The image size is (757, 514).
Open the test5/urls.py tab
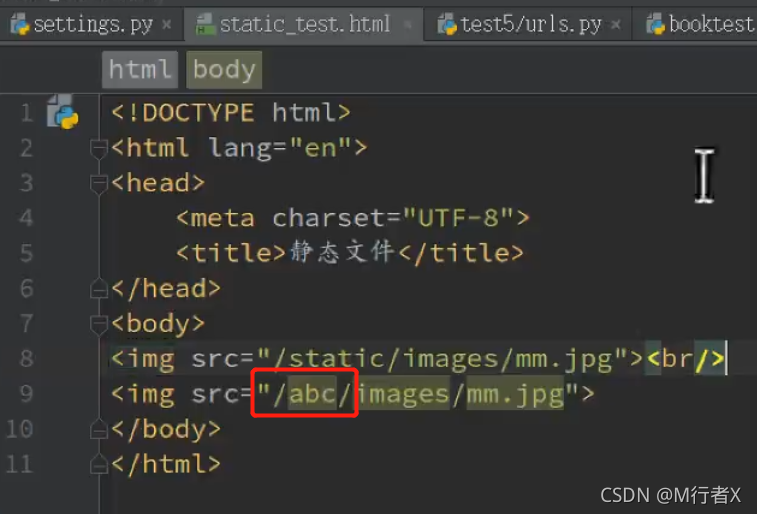530,24
